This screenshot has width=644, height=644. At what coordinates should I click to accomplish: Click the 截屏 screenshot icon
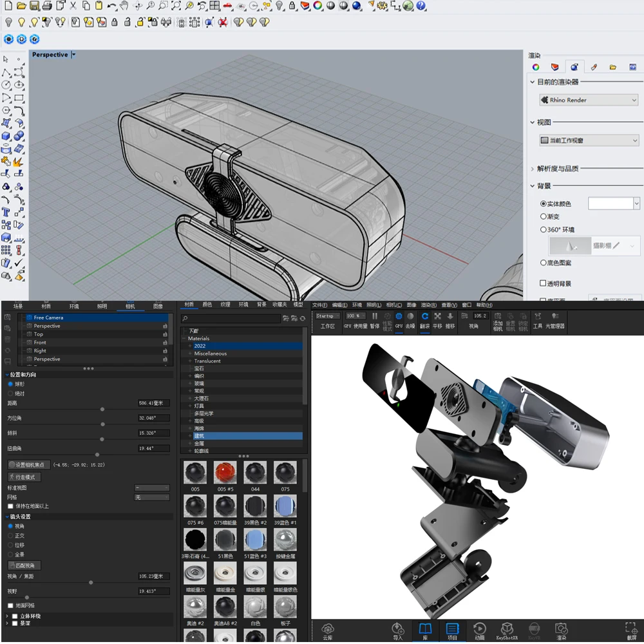tap(631, 629)
